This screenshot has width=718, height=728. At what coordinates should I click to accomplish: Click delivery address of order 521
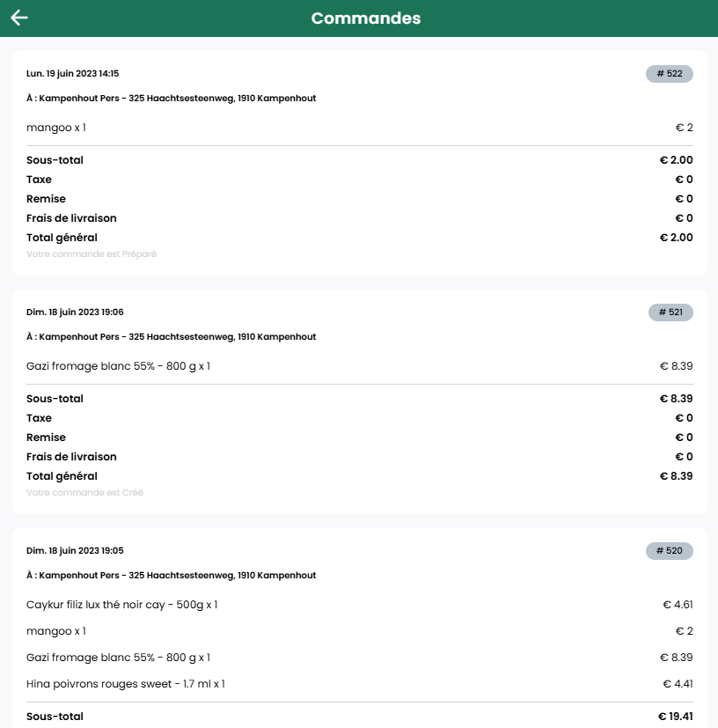click(172, 337)
